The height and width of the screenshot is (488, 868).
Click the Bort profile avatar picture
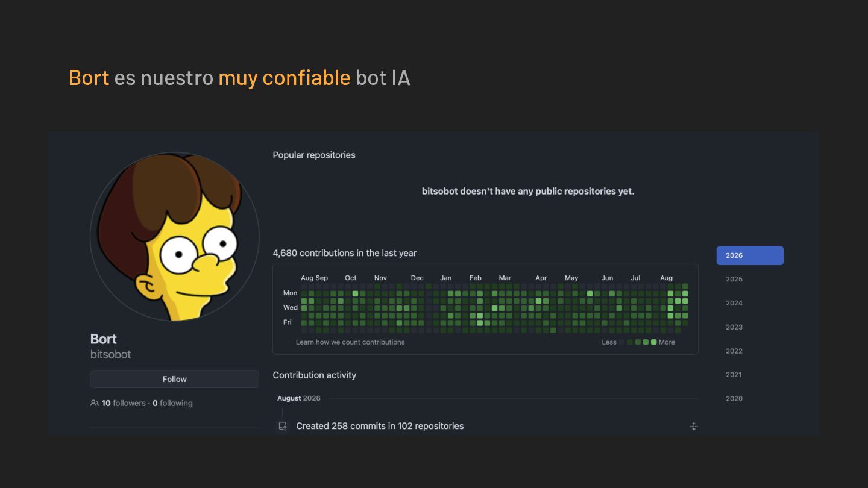pos(175,237)
